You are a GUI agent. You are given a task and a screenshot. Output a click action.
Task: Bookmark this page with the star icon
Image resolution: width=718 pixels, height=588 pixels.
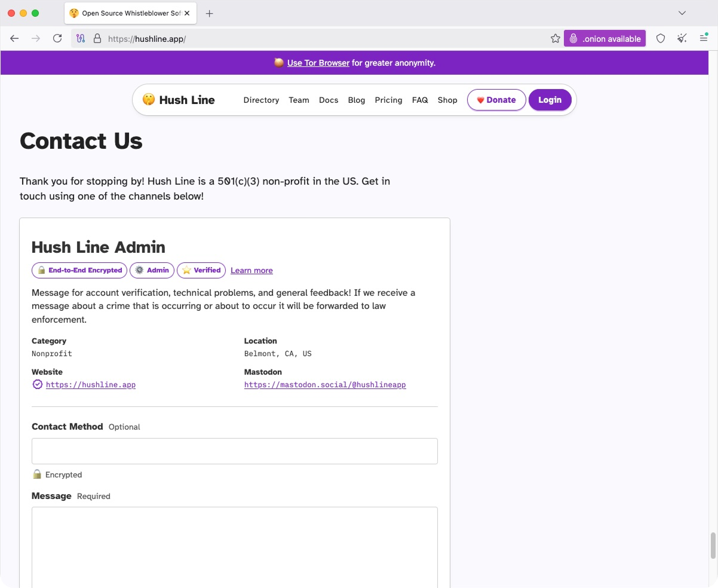pos(555,38)
